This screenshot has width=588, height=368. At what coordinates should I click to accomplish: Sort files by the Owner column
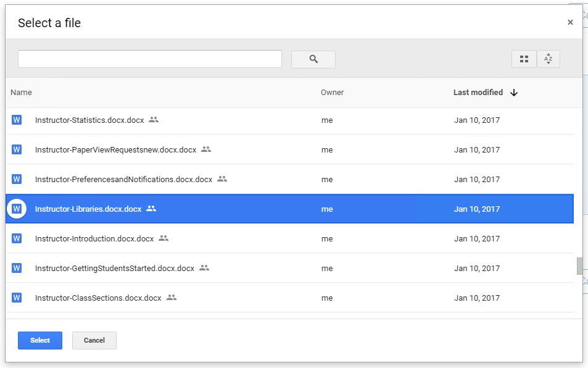pyautogui.click(x=332, y=92)
